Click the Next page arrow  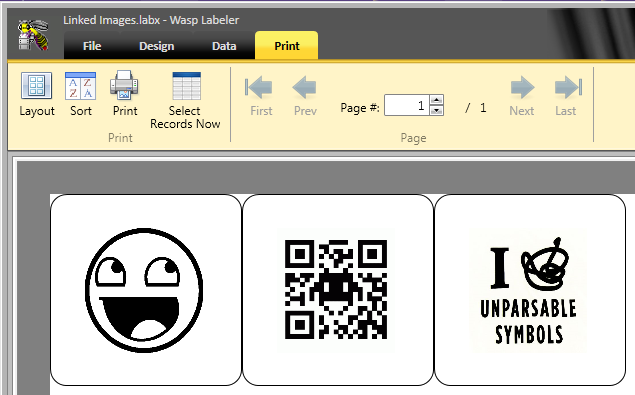[522, 87]
